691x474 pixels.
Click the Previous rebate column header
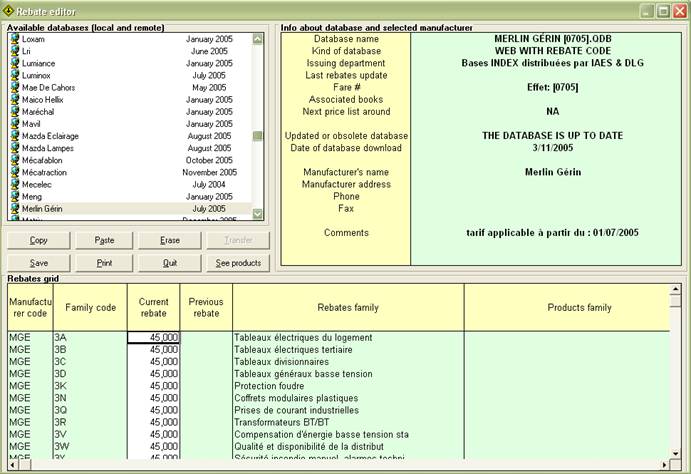pyautogui.click(x=206, y=307)
